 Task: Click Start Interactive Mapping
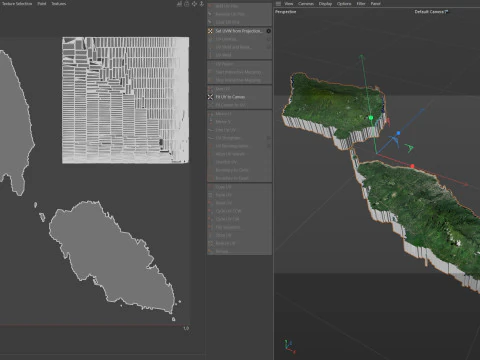coord(239,72)
